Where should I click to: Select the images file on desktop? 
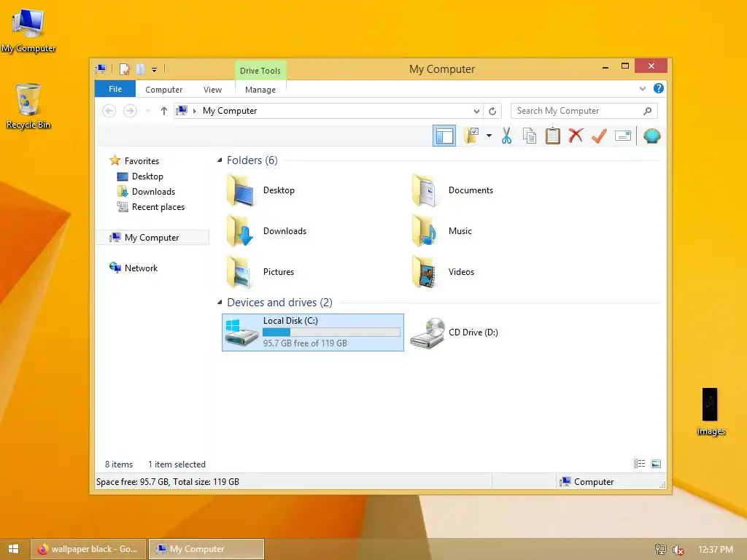click(x=711, y=413)
